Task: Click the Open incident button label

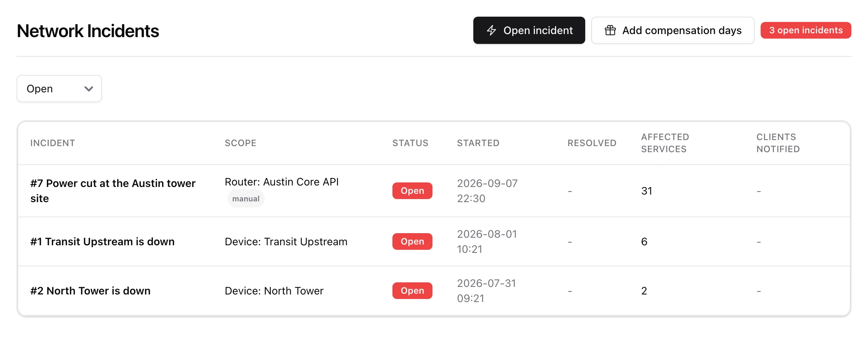Action: [x=538, y=30]
